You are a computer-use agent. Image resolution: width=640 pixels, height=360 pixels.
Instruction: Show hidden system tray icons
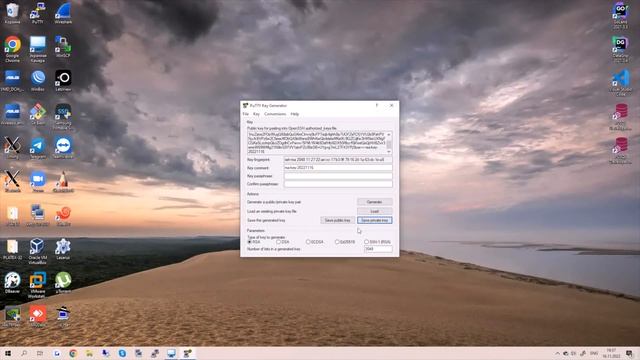(x=557, y=353)
